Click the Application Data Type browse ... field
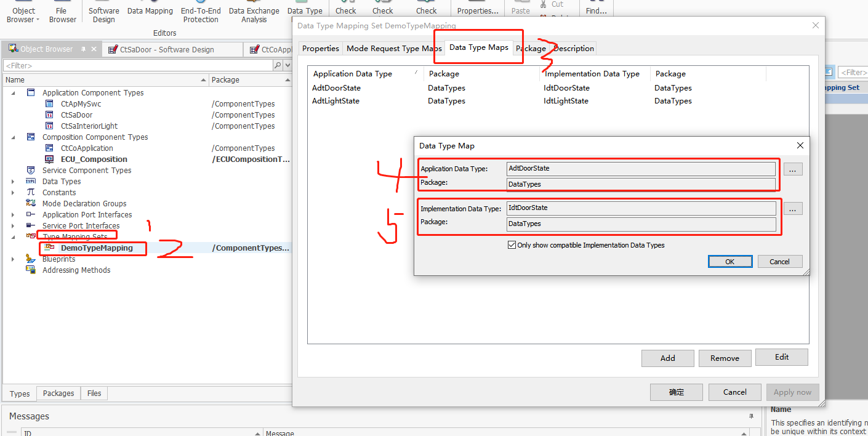The image size is (868, 436). (793, 169)
